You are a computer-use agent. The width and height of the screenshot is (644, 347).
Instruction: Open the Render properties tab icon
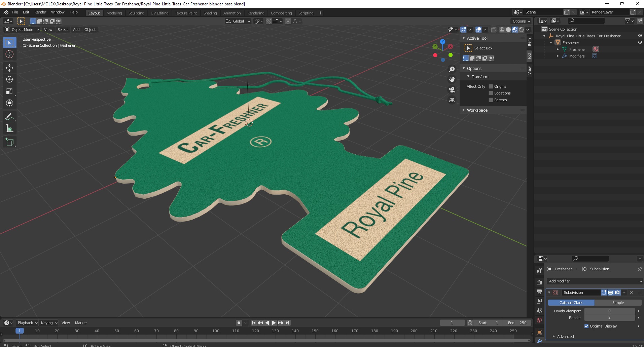tap(539, 282)
